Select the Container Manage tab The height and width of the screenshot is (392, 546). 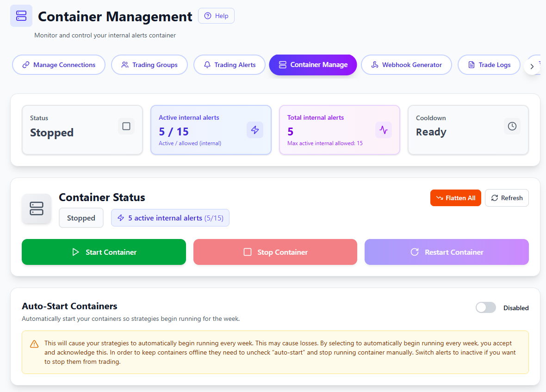313,65
